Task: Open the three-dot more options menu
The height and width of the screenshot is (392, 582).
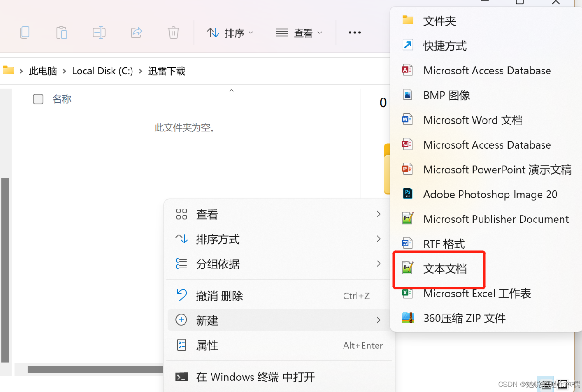Action: click(355, 33)
